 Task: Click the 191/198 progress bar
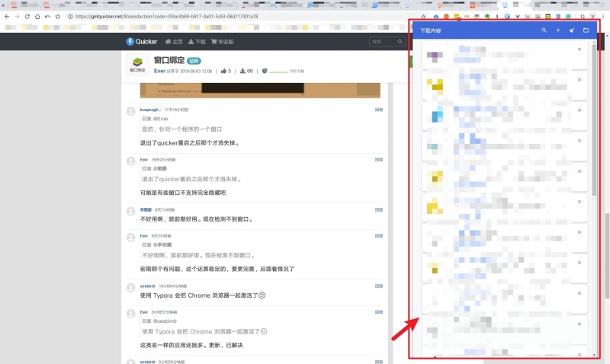click(278, 72)
